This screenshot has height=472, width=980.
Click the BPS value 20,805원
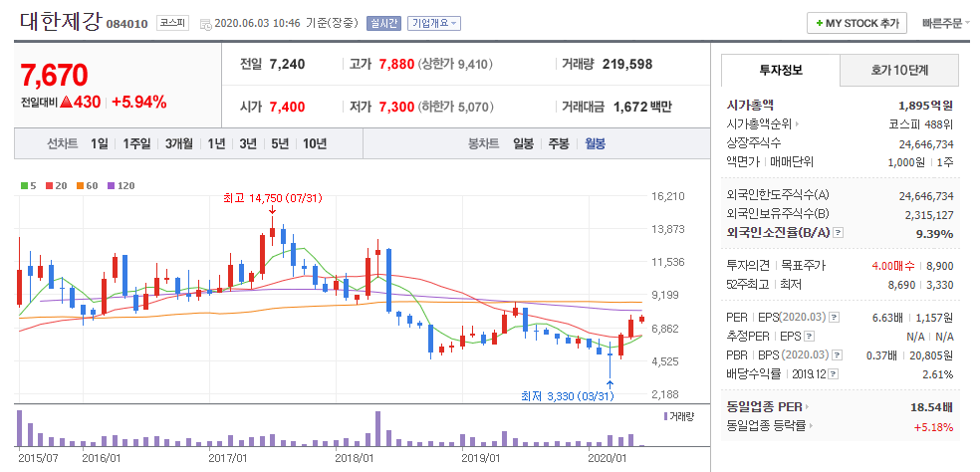click(933, 355)
